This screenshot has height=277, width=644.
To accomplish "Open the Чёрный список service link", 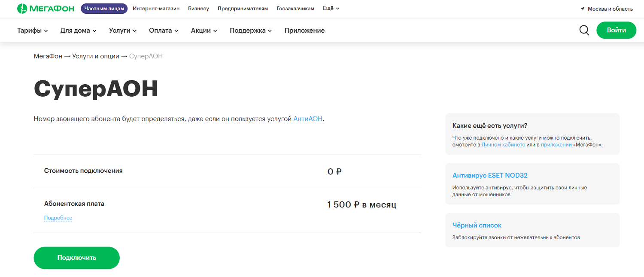I will point(477,225).
